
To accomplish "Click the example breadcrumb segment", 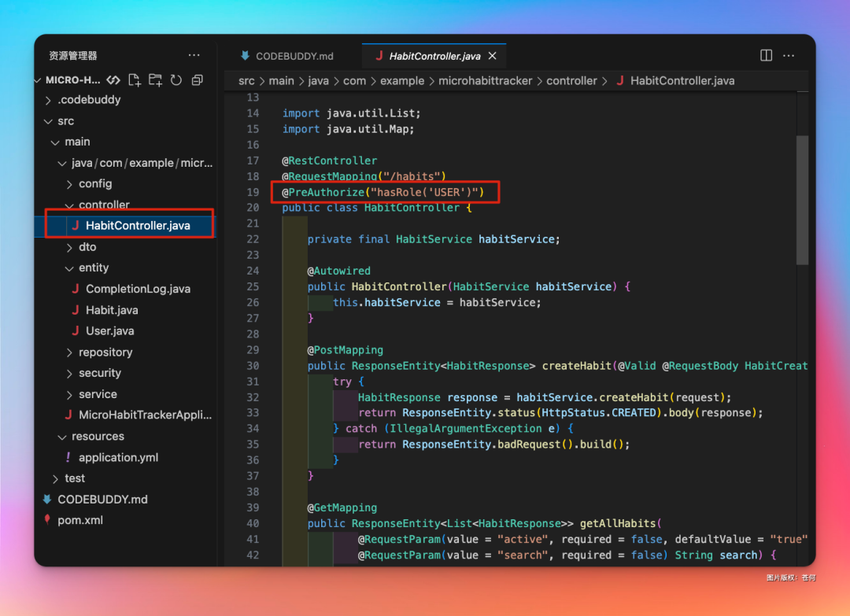I will (x=402, y=81).
